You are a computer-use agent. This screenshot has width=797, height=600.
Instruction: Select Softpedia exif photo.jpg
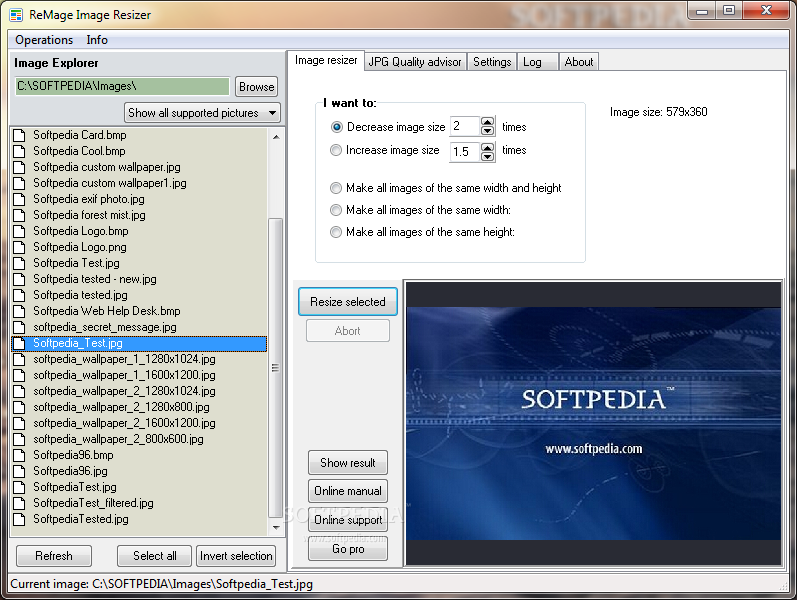pos(139,199)
